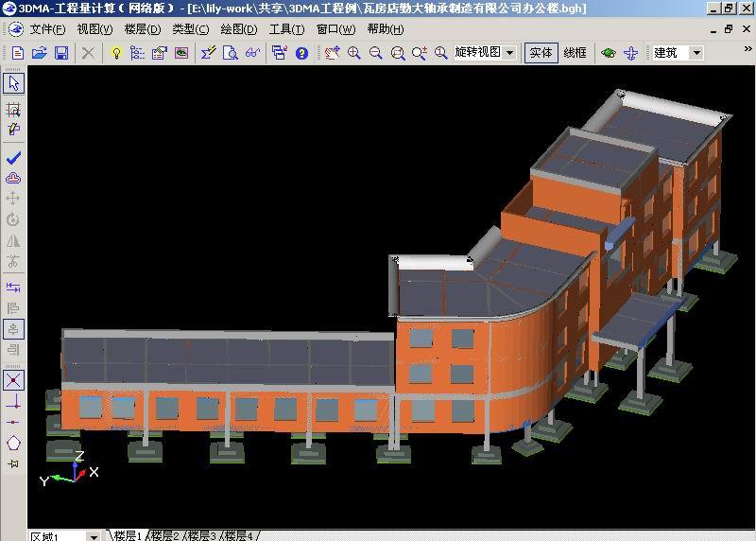Viewport: 756px width, 541px height.
Task: Switch to the 楼层2 tab
Action: pyautogui.click(x=164, y=535)
